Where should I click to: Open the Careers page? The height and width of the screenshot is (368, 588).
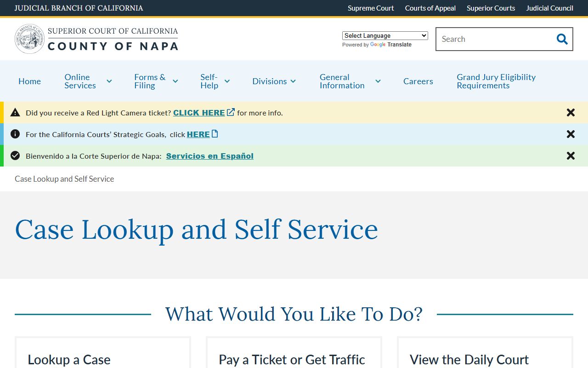pyautogui.click(x=418, y=81)
